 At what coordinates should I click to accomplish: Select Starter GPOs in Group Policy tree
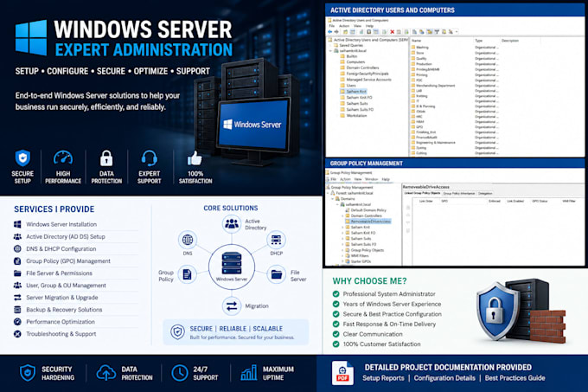pos(358,261)
